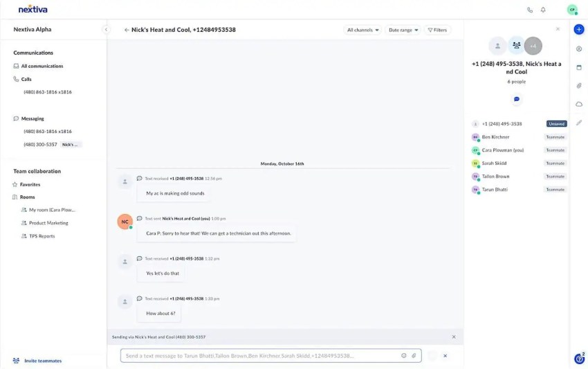588x369 pixels.
Task: Open the All channels dropdown
Action: (362, 30)
